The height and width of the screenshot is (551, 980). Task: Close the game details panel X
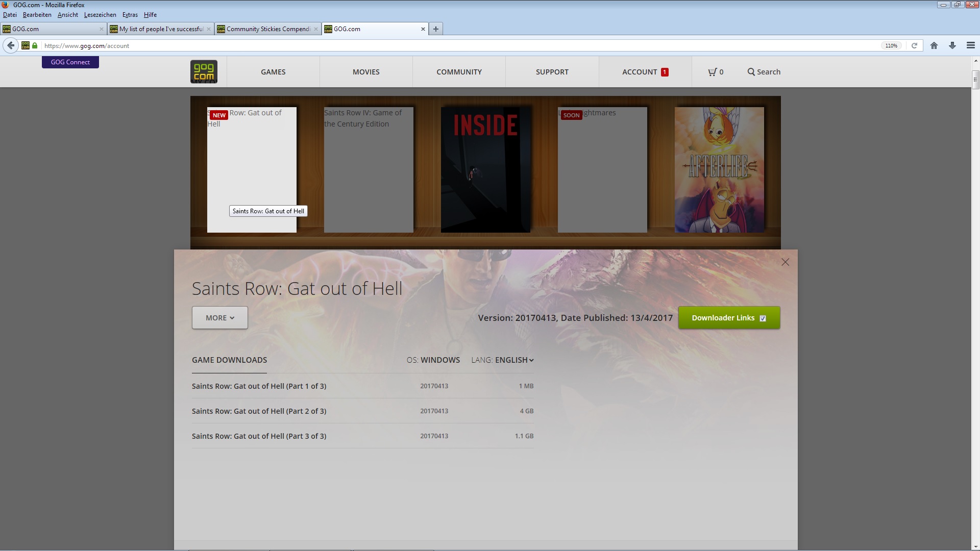[785, 262]
